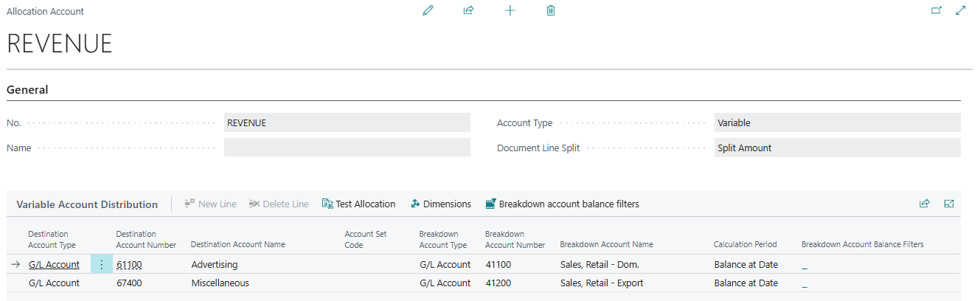Image resolution: width=980 pixels, height=301 pixels.
Task: Expand page with diagonal arrows icon
Action: click(960, 11)
